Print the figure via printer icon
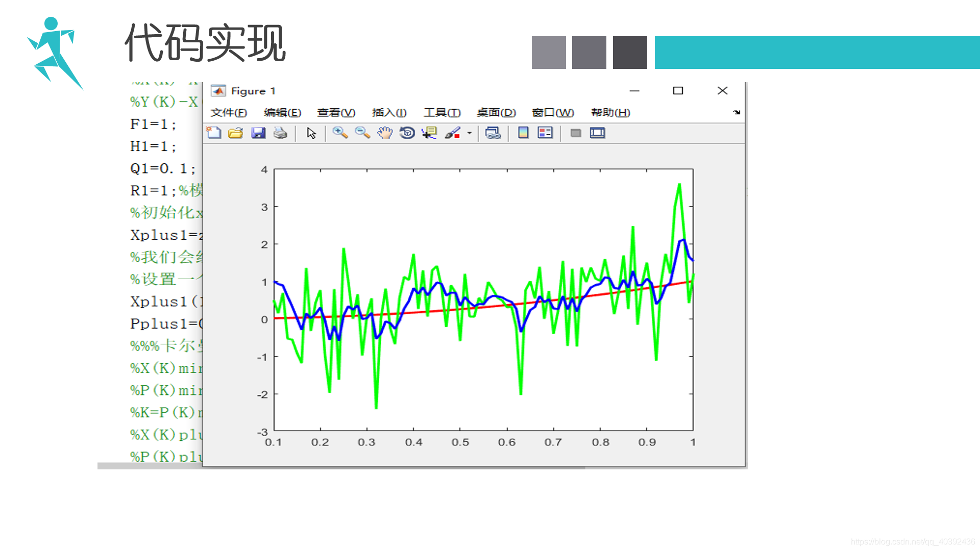Screen dimensions: 980x551 [280, 133]
